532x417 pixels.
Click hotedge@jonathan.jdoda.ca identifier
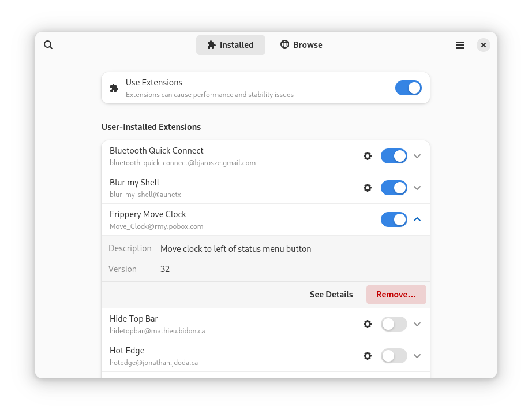(153, 363)
